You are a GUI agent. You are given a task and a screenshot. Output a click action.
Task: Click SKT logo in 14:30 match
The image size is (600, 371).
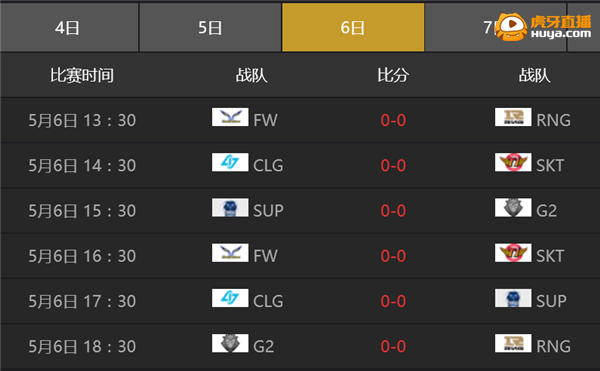tap(513, 162)
